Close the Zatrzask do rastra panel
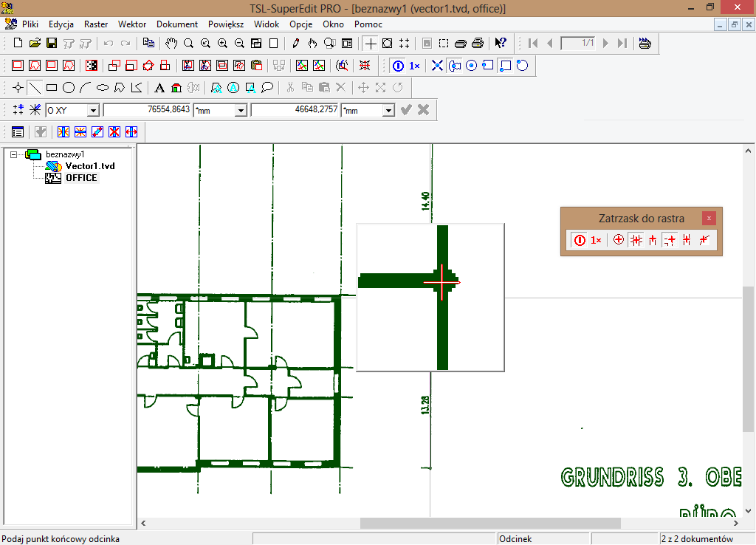The image size is (756, 545). (x=709, y=218)
